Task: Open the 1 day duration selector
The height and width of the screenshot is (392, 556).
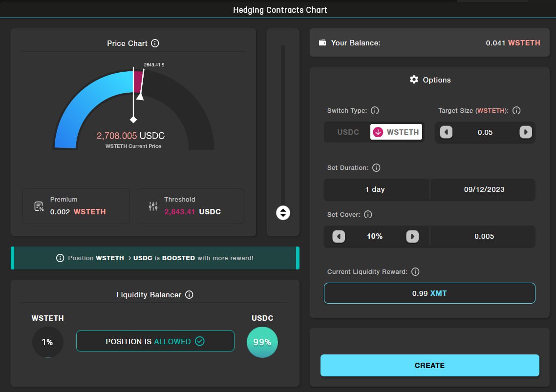Action: [x=375, y=189]
